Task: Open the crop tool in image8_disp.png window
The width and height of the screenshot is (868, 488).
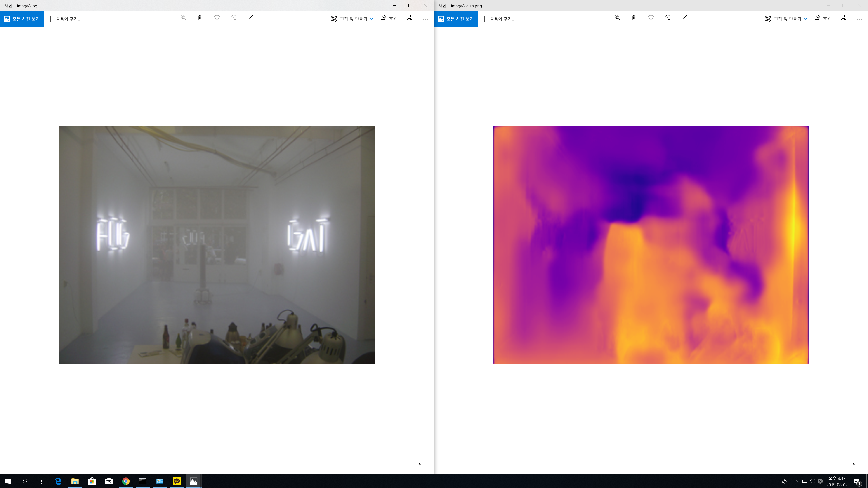Action: pyautogui.click(x=684, y=18)
